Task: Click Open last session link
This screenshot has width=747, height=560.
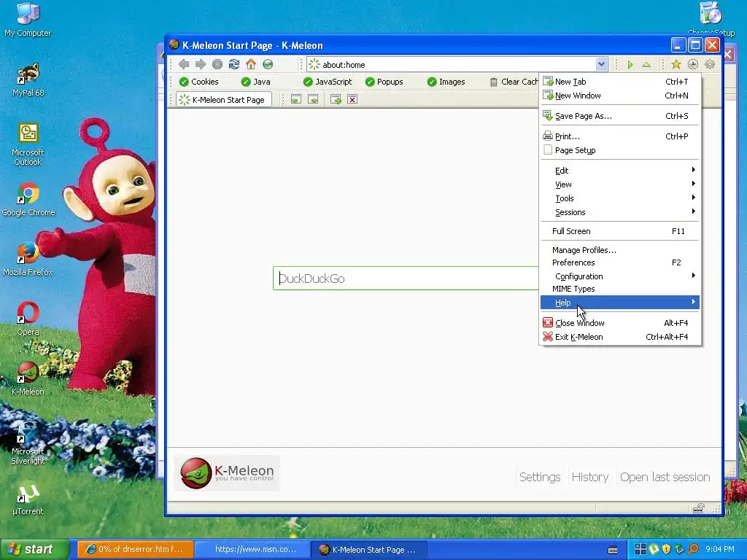Action: (x=665, y=477)
